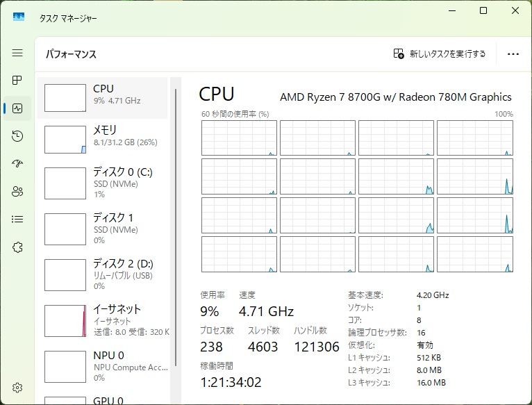
Task: Minimize the Task Manager window
Action: pyautogui.click(x=452, y=11)
